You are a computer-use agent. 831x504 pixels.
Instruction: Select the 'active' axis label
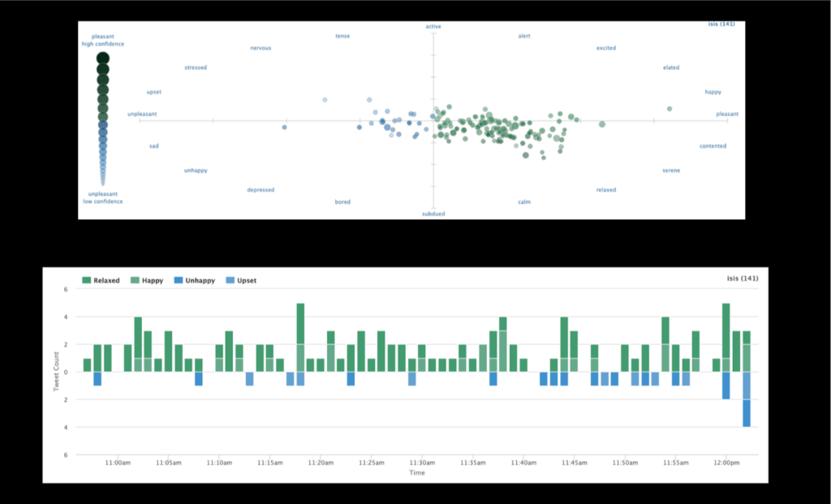pos(433,27)
